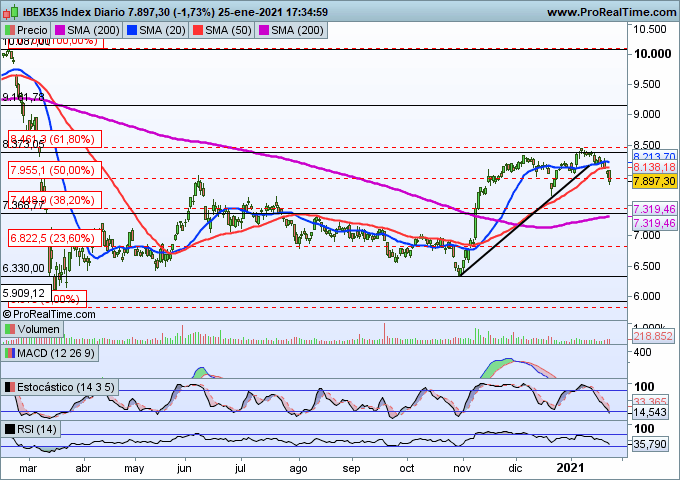Viewport: 680px width, 480px height.
Task: Click the Estocástico panel icon
Action: coord(9,387)
